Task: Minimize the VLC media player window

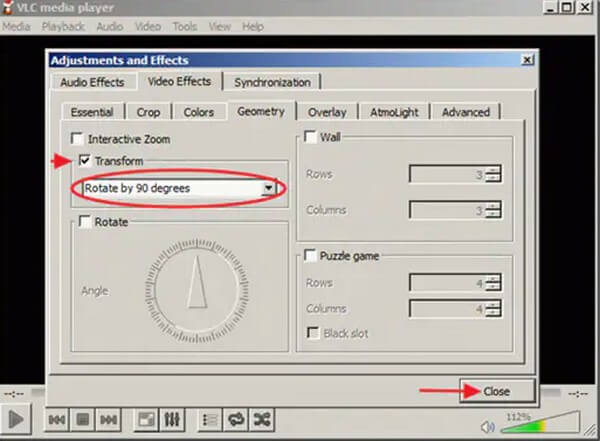Action: [x=551, y=8]
